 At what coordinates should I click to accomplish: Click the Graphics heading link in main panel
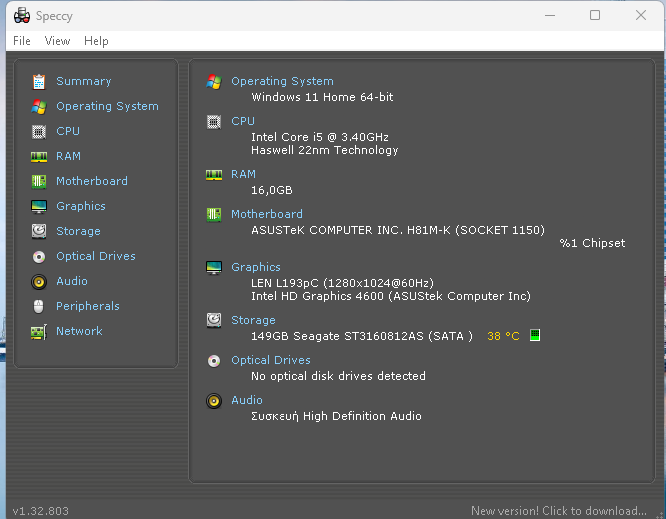256,267
